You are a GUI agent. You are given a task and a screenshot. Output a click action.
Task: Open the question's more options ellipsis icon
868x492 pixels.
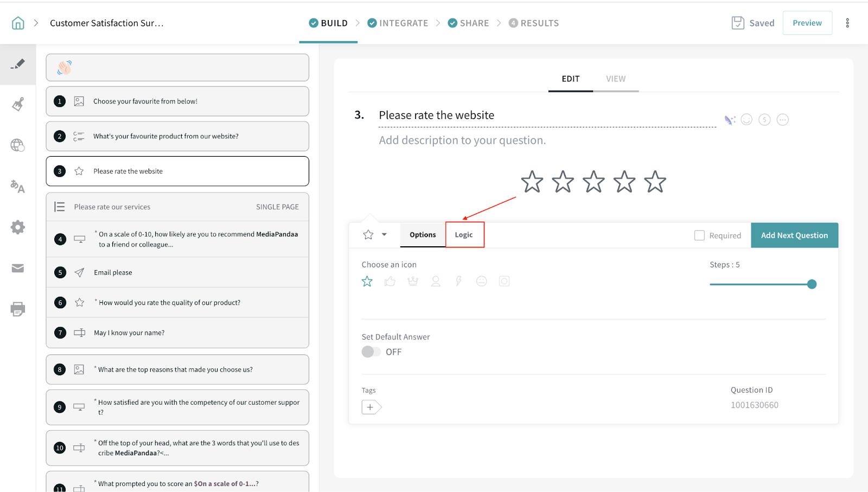click(x=782, y=120)
